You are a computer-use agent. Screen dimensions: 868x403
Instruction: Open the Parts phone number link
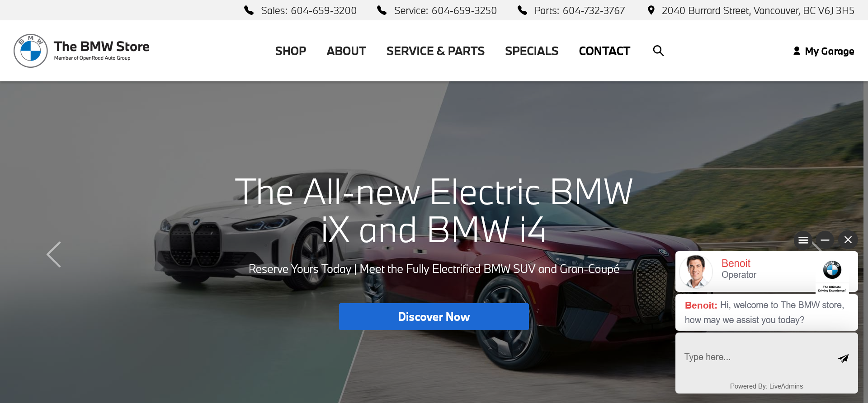[x=594, y=10]
